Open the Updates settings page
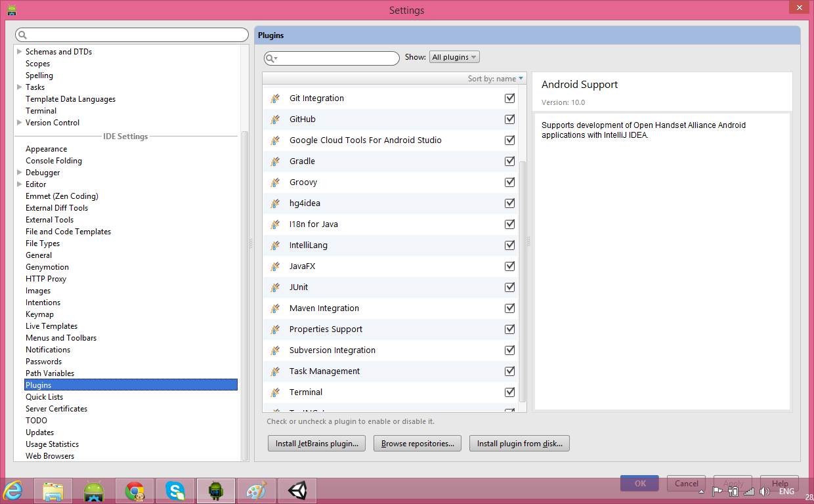Screen dimensions: 814x504 pyautogui.click(x=39, y=432)
